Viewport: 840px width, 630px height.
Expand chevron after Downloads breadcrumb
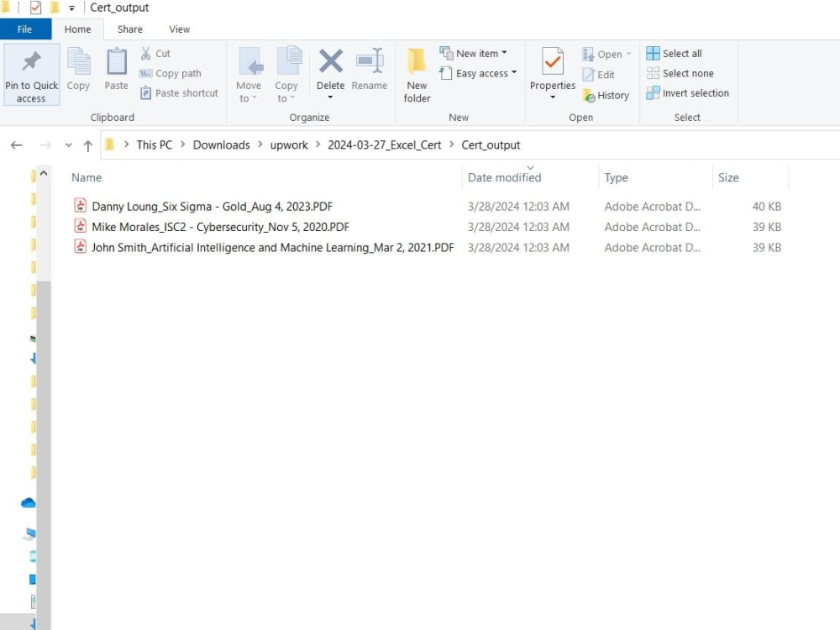tap(260, 144)
